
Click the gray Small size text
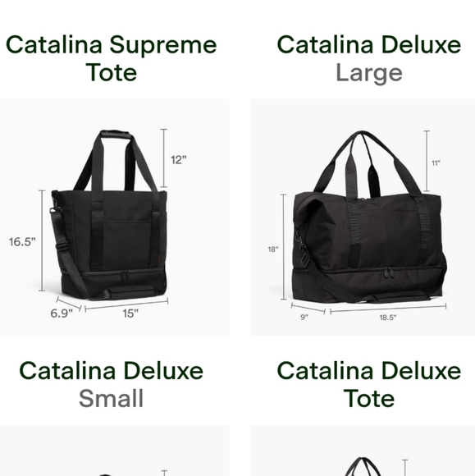(x=111, y=398)
